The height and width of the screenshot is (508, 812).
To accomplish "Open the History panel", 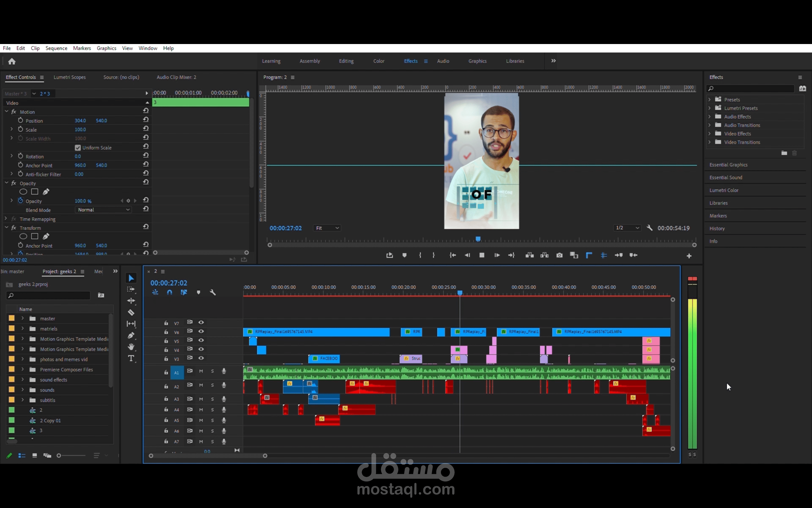I will point(717,229).
